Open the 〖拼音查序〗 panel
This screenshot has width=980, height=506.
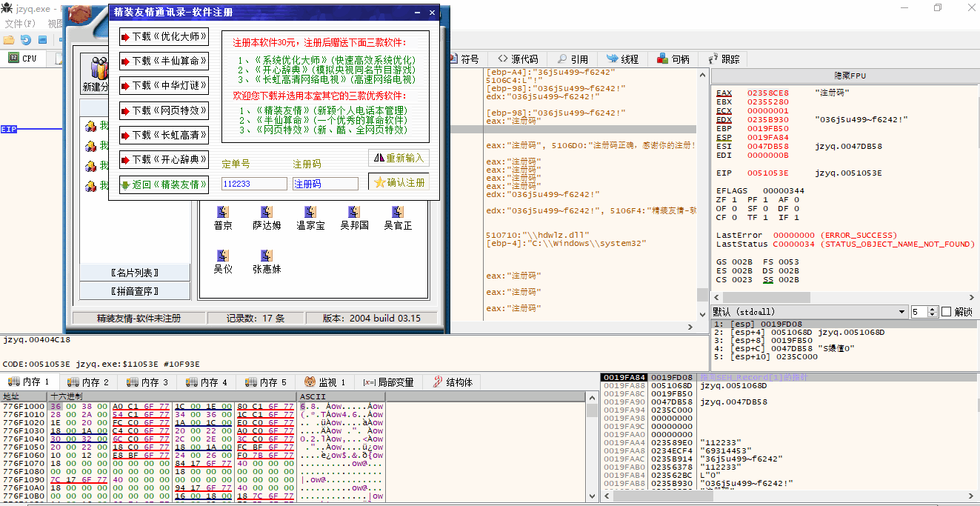tap(135, 291)
